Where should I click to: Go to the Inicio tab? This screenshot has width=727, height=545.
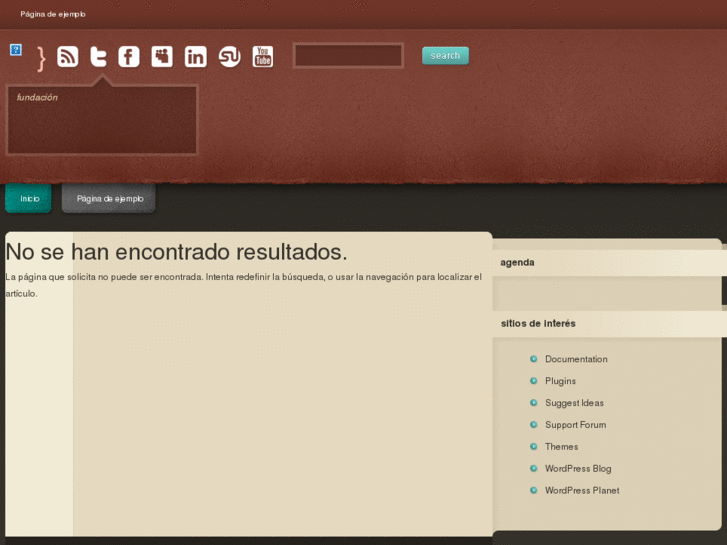28,199
